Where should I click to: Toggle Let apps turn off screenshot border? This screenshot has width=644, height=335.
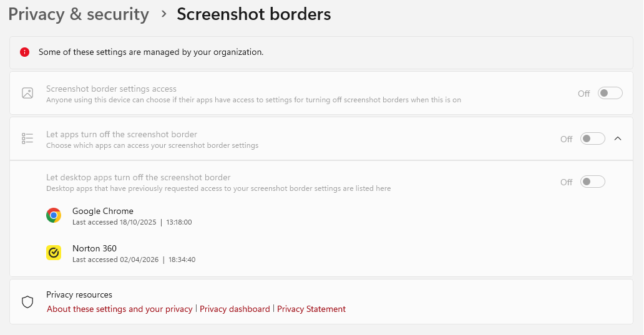592,138
